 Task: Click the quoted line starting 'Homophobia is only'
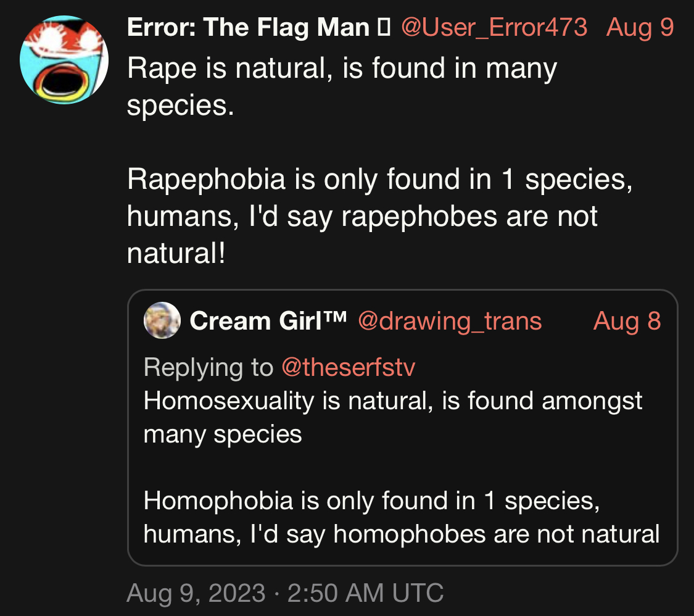pos(371,500)
